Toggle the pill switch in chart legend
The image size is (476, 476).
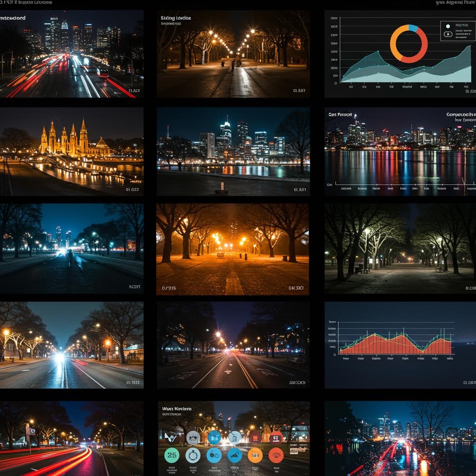(448, 34)
